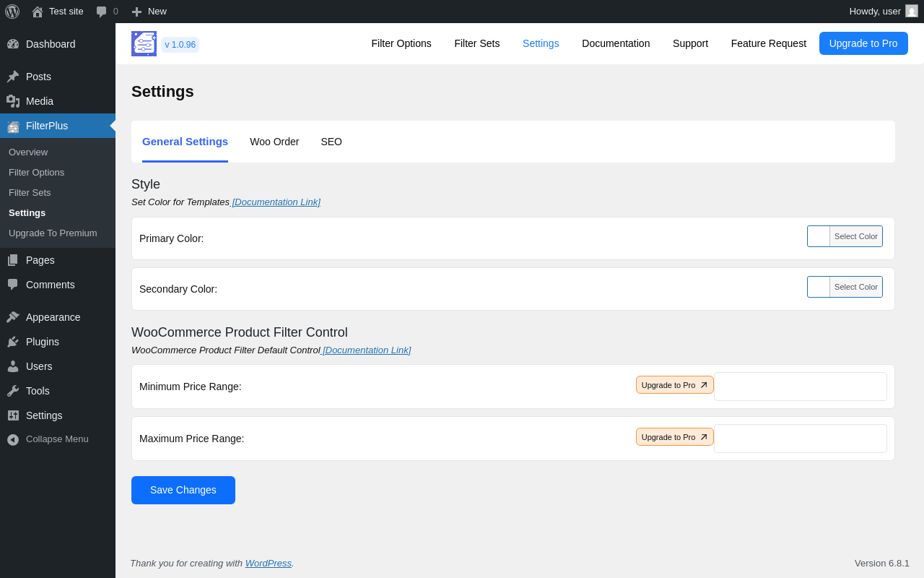Screen dimensions: 924x578
Task: Open the WordPress footer link
Action: click(x=269, y=563)
